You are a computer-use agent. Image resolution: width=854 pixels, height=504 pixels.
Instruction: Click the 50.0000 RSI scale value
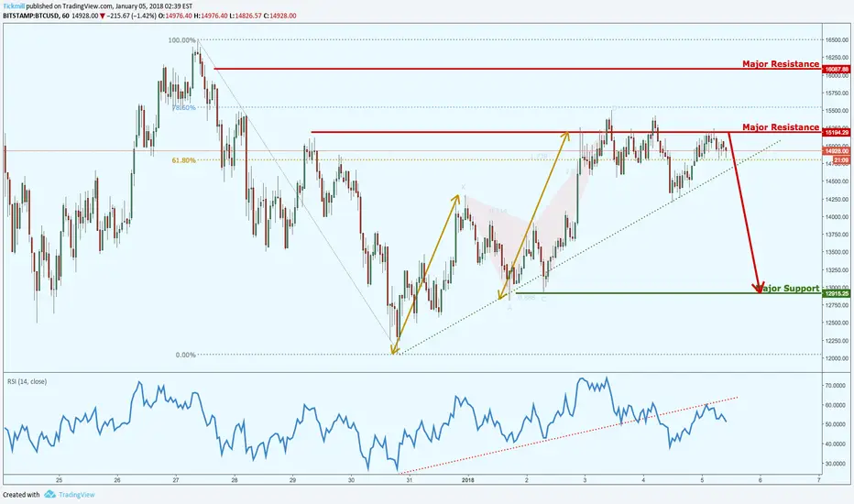click(x=838, y=424)
